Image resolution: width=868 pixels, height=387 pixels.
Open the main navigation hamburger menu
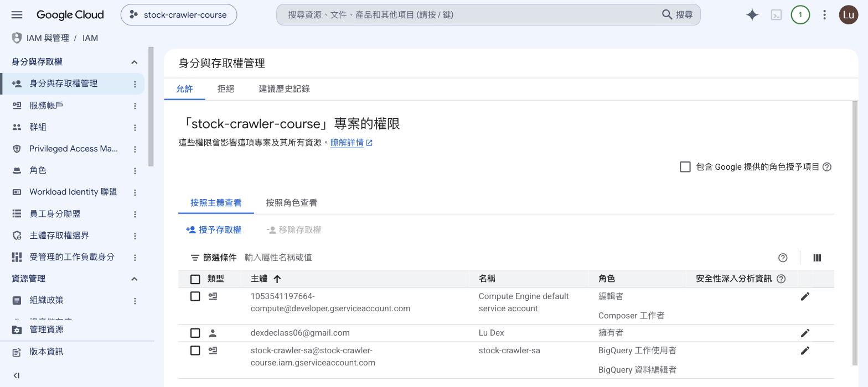(x=17, y=15)
